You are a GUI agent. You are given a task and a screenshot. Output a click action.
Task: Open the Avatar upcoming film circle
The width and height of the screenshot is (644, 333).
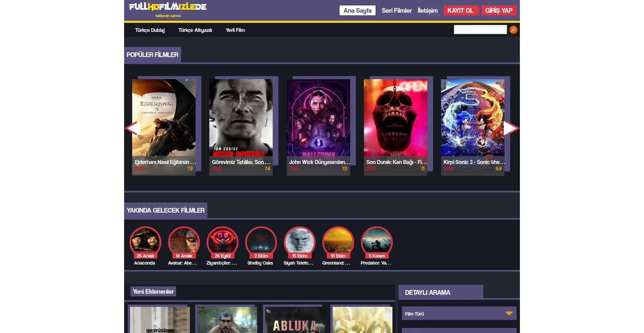click(x=184, y=241)
